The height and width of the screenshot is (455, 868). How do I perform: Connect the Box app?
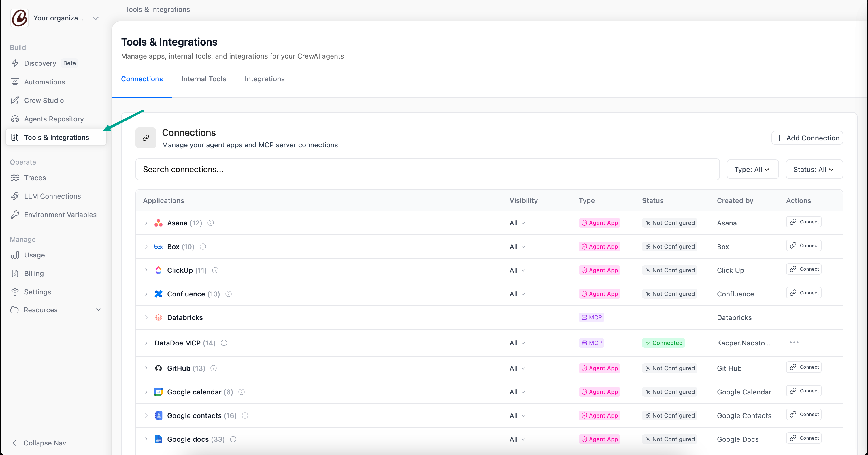[x=804, y=245]
